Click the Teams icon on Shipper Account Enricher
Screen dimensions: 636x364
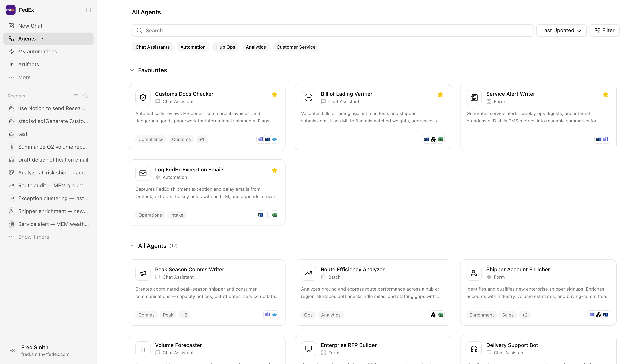click(x=592, y=315)
